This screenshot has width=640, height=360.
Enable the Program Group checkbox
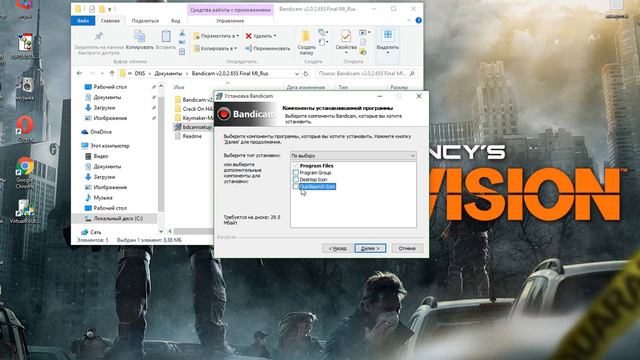[x=296, y=173]
